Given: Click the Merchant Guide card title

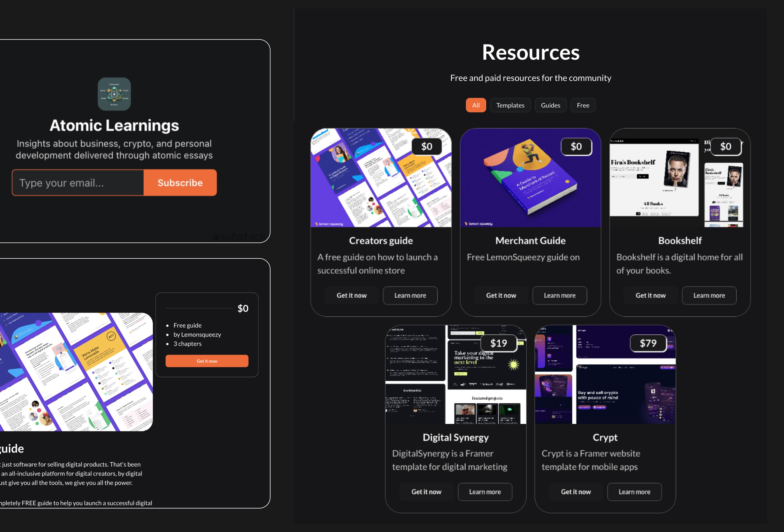Looking at the screenshot, I should click(530, 241).
